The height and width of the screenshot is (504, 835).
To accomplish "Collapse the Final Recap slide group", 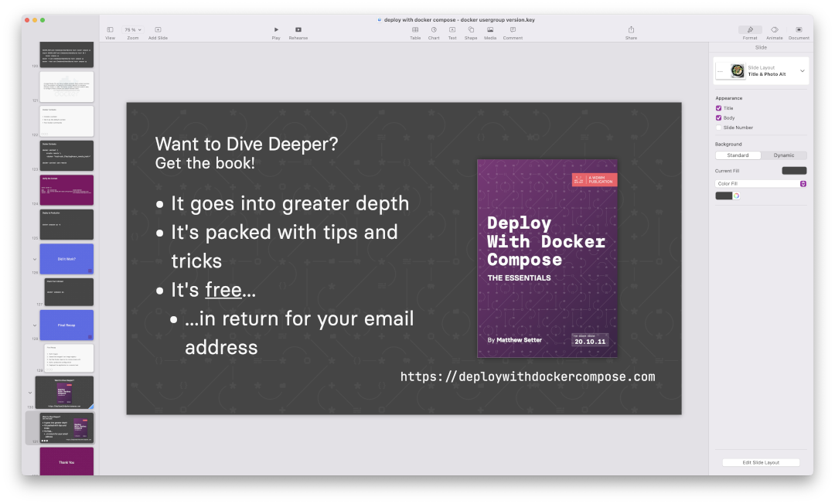I will tap(35, 325).
